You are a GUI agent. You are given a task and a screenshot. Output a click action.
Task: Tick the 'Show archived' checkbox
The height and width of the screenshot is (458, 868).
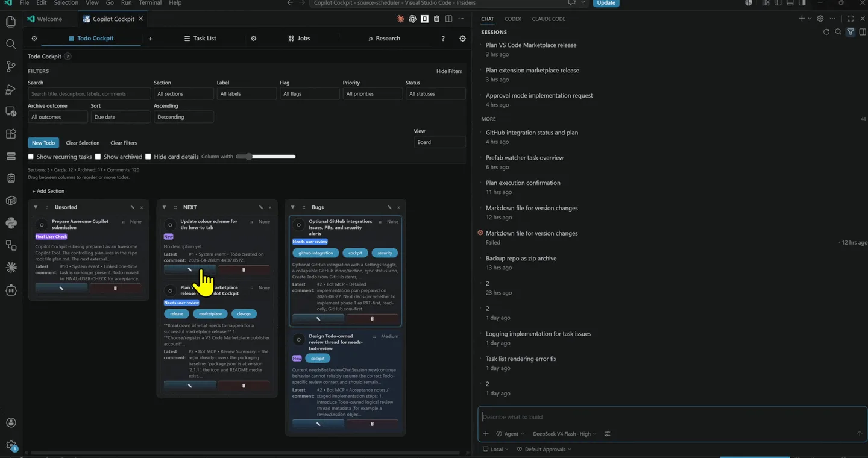pyautogui.click(x=98, y=157)
